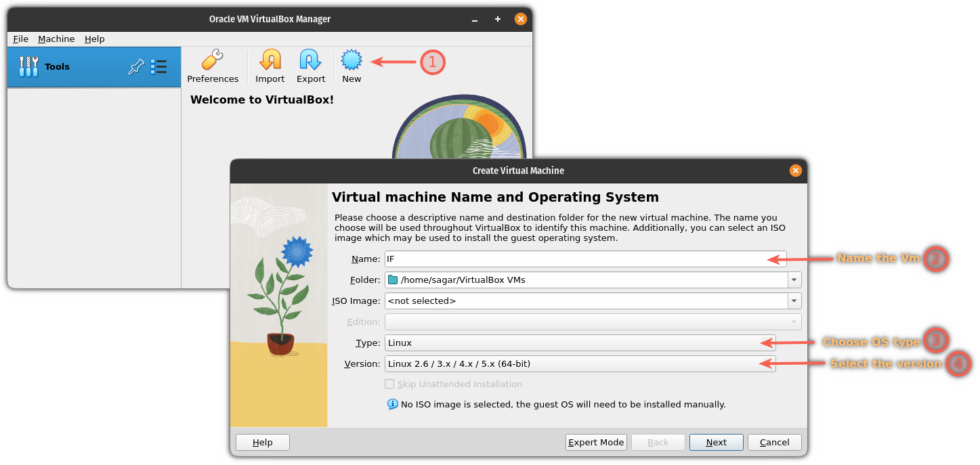The image size is (980, 465).
Task: Click the Export appliance icon
Action: (310, 61)
